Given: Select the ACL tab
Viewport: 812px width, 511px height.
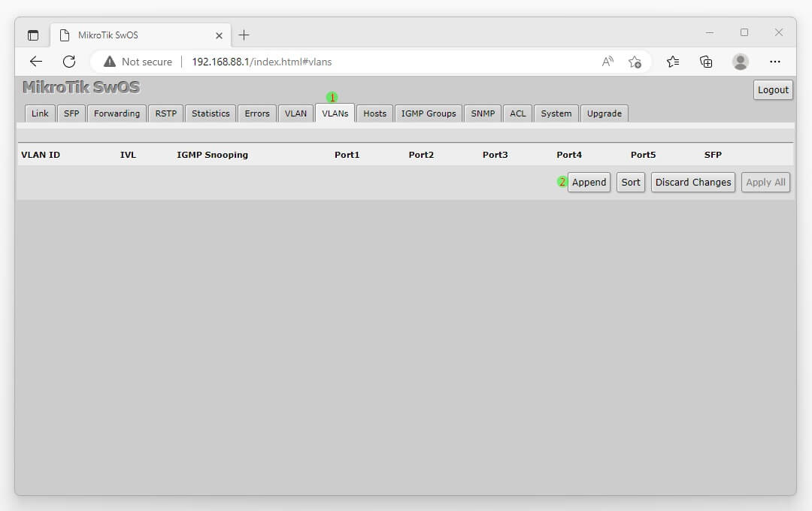Looking at the screenshot, I should (x=517, y=113).
